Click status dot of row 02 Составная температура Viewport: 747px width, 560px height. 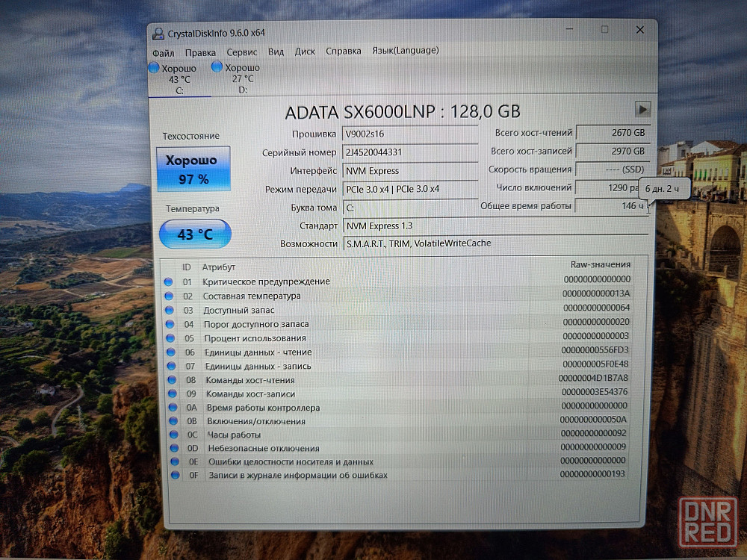[169, 296]
